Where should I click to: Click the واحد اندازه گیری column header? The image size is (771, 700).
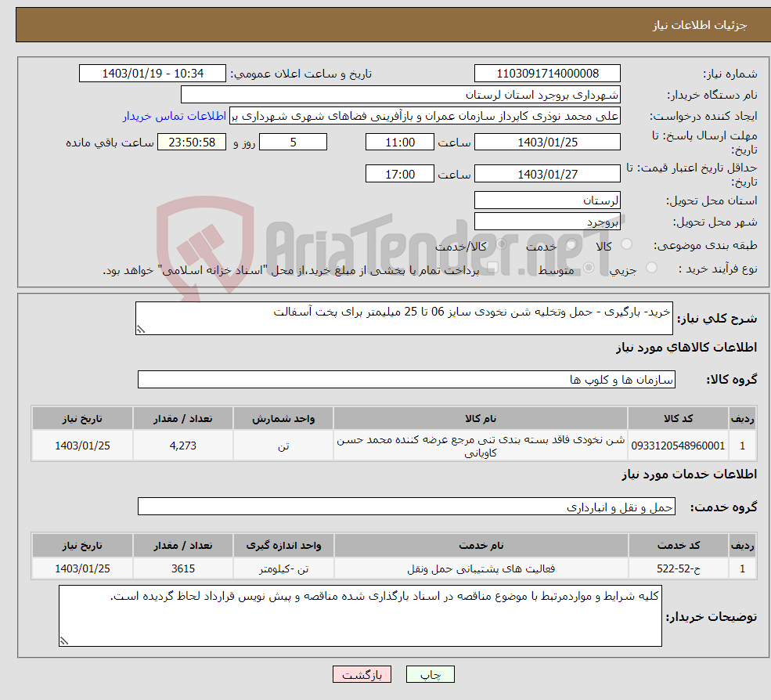pos(283,546)
